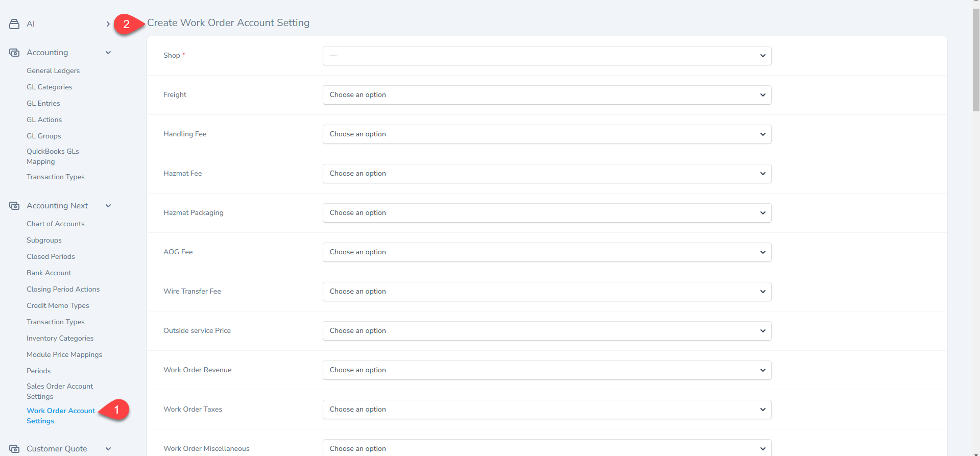This screenshot has width=980, height=456.
Task: Toggle the Customer Quote section chevron
Action: tap(108, 449)
